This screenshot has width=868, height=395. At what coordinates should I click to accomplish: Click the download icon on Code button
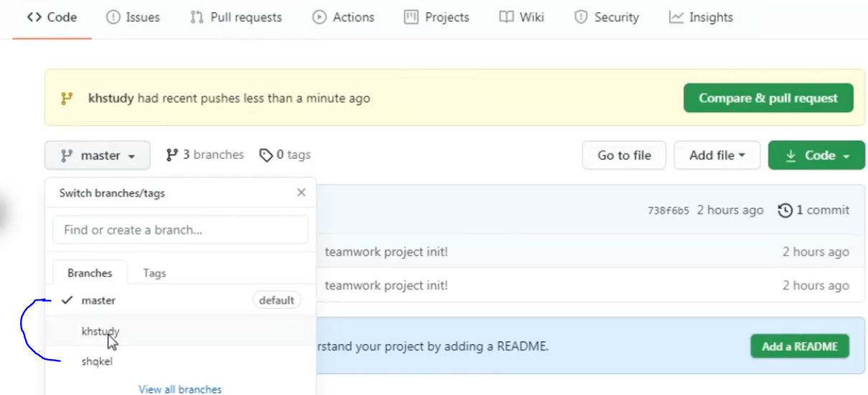coord(790,155)
